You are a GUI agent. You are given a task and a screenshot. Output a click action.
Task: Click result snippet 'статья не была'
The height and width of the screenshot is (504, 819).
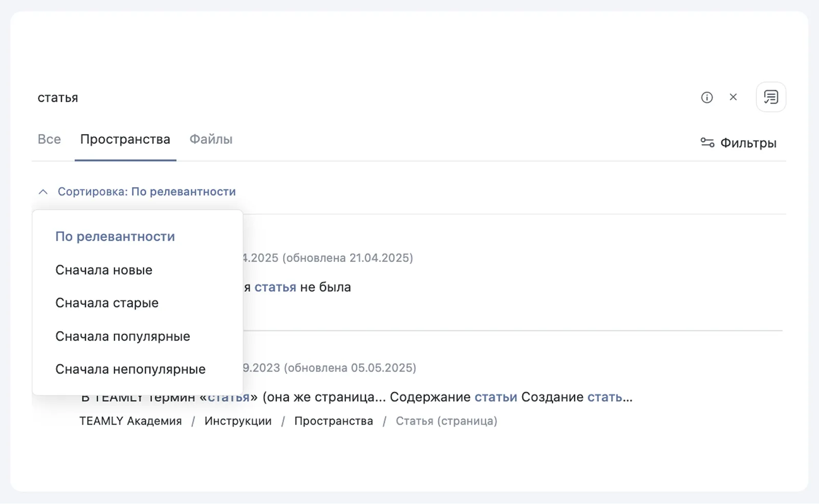(x=303, y=287)
